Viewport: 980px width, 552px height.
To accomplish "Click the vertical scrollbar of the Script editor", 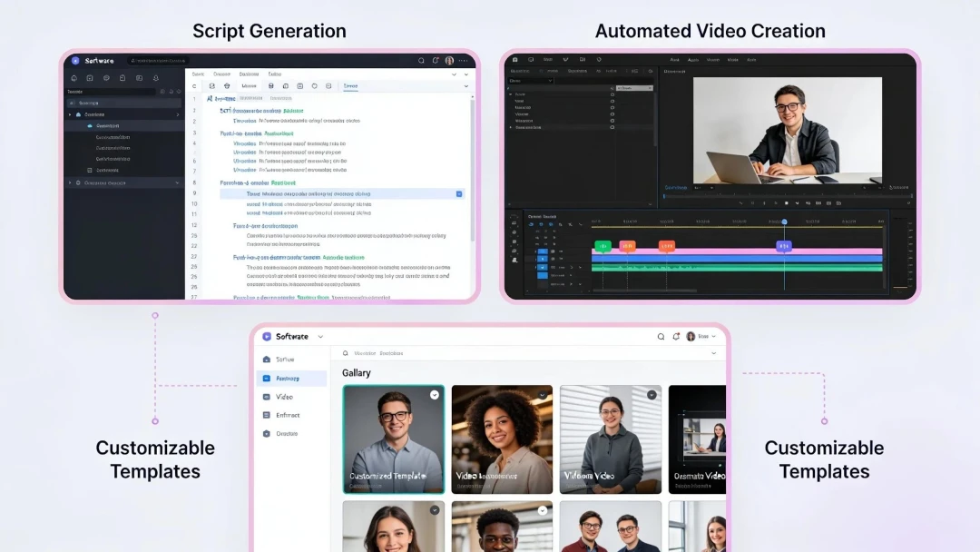I will pyautogui.click(x=472, y=169).
